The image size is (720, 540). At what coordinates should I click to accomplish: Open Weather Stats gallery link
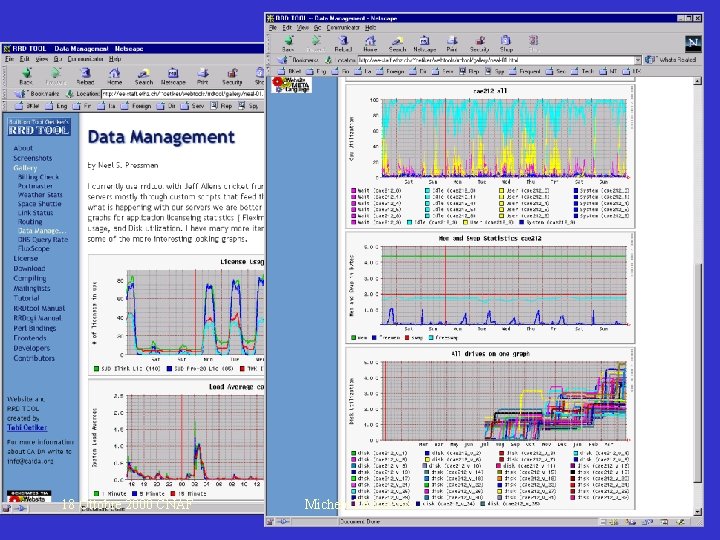40,195
